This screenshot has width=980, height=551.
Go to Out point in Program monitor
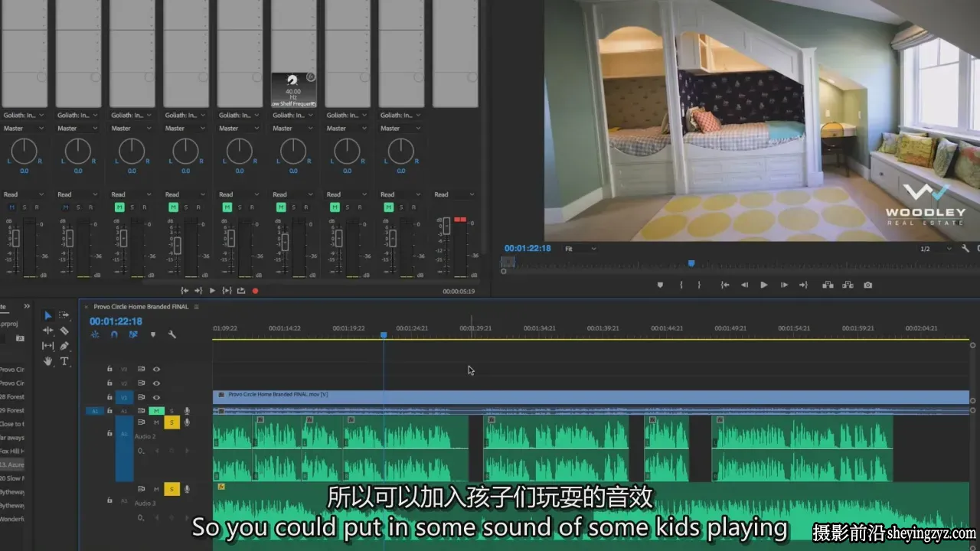click(803, 285)
